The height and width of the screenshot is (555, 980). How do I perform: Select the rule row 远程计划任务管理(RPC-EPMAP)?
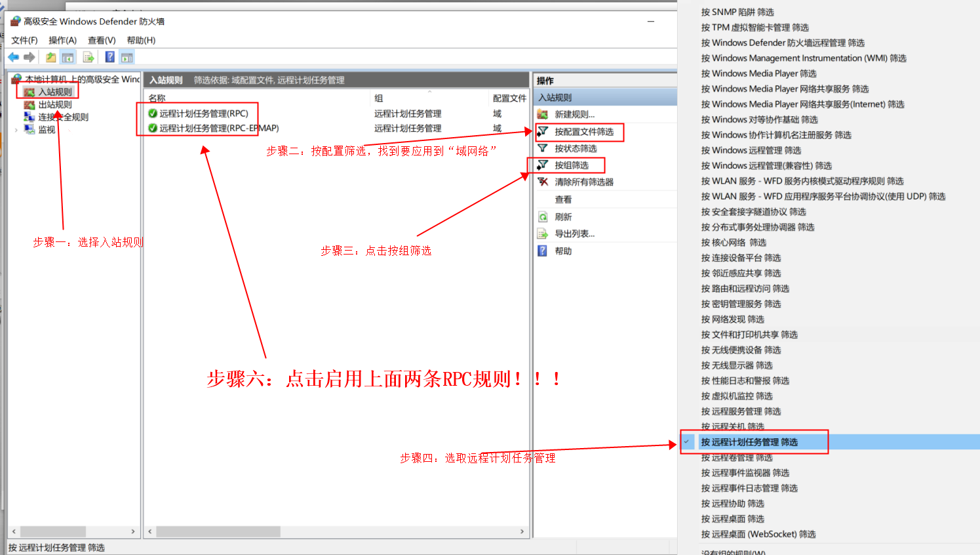click(336, 128)
